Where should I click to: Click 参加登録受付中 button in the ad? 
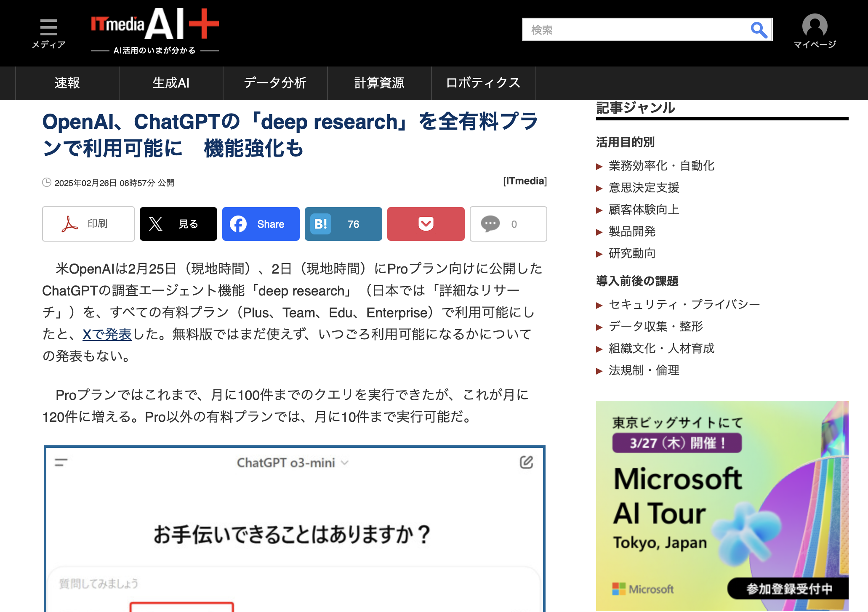(788, 588)
